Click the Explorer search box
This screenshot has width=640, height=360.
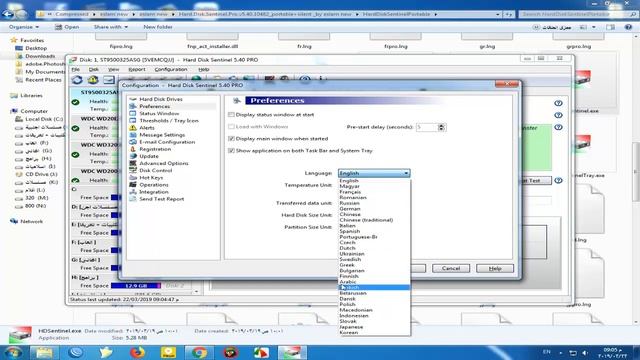[578, 14]
